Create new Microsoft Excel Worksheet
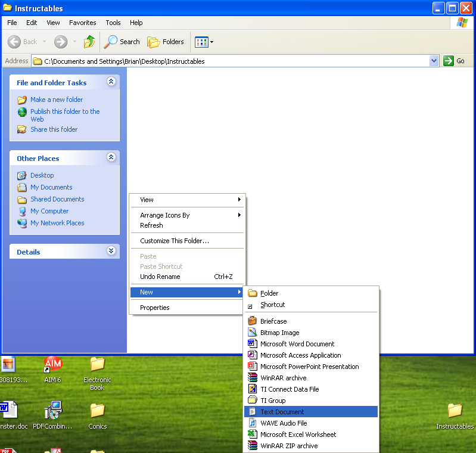 pos(311,435)
